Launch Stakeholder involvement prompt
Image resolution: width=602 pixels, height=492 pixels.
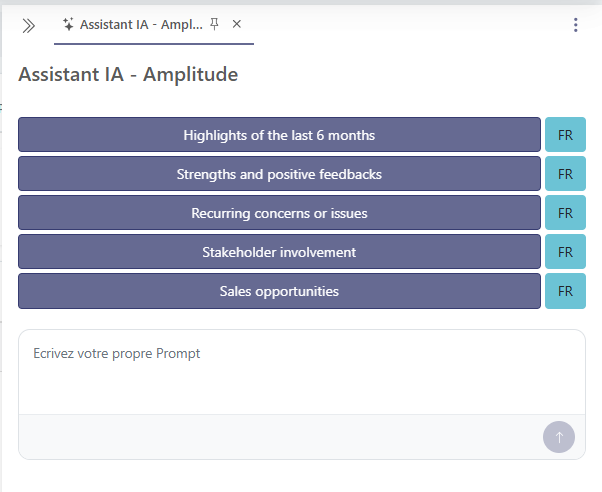pos(279,252)
